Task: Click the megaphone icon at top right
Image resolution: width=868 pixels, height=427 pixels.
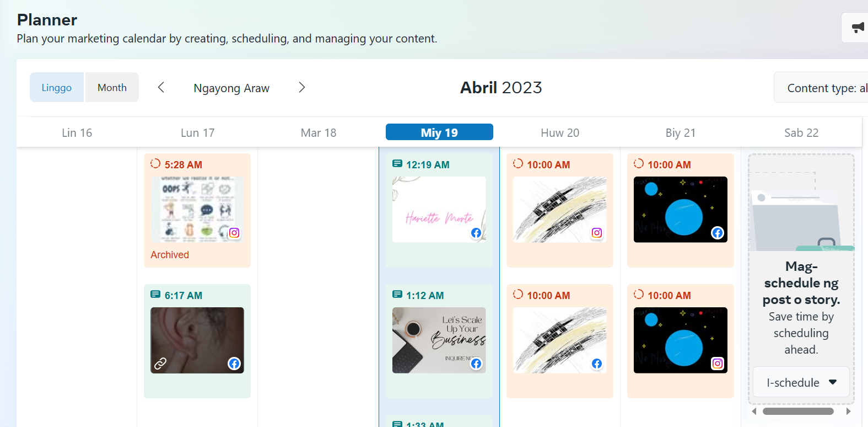Action: pos(858,28)
